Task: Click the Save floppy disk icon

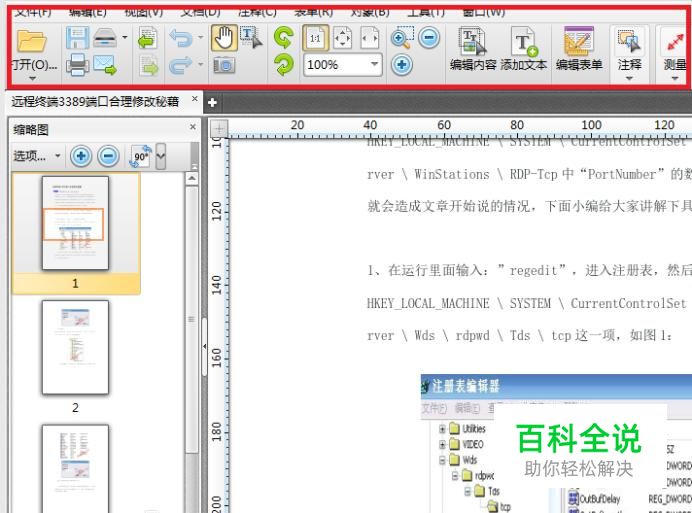Action: [x=77, y=38]
